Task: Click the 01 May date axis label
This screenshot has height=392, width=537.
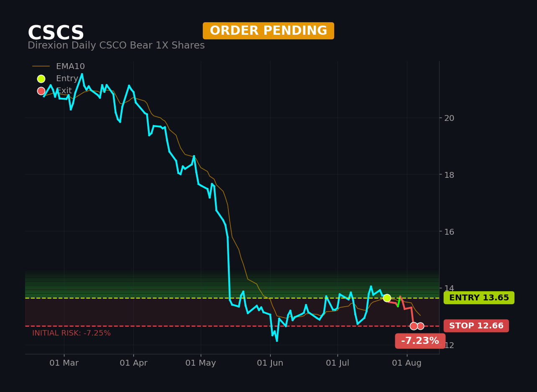Action: [201, 363]
